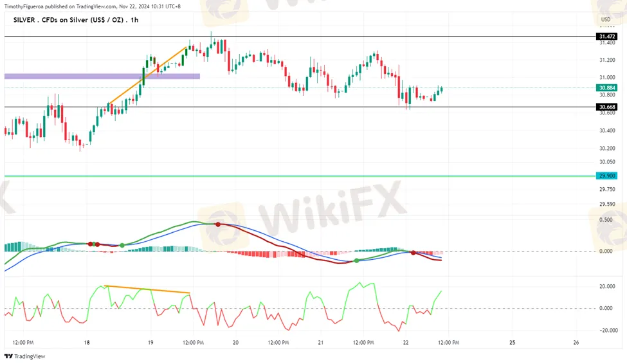
Task: Select the orange trendline on the price candles
Action: pyautogui.click(x=148, y=75)
